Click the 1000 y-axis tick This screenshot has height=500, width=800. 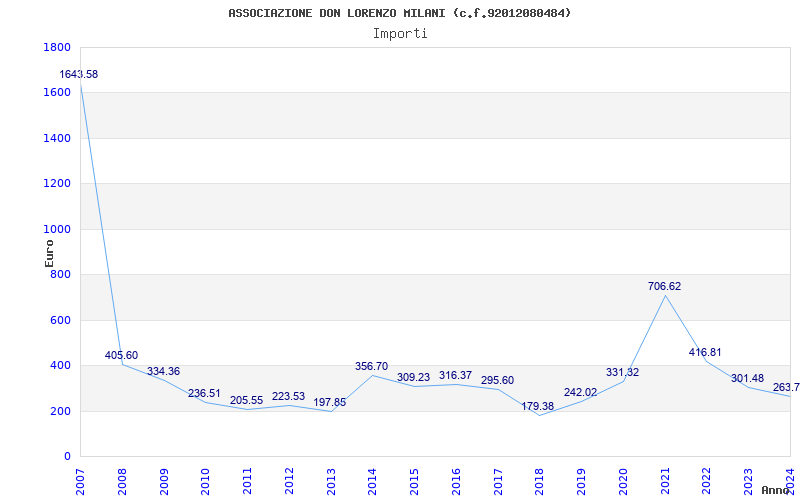(57, 230)
